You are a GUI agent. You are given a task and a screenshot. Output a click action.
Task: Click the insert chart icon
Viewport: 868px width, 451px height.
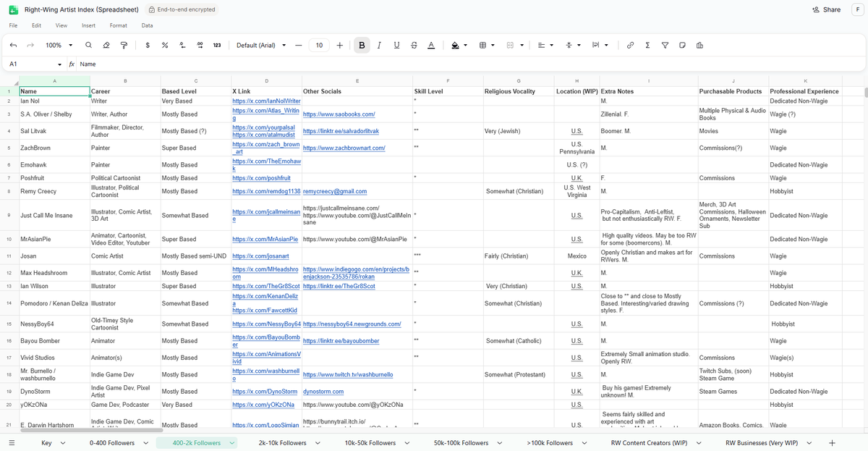pos(699,45)
